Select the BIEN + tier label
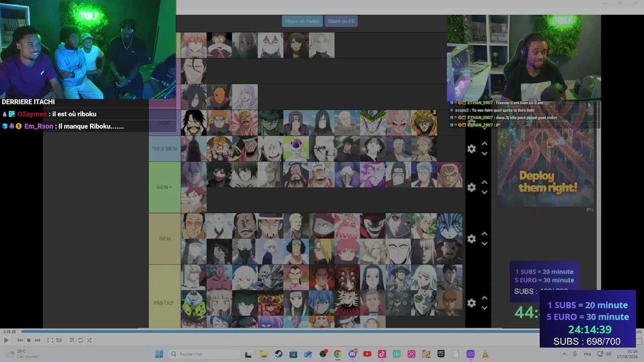Viewport: 644px width, 362px height. pyautogui.click(x=165, y=188)
